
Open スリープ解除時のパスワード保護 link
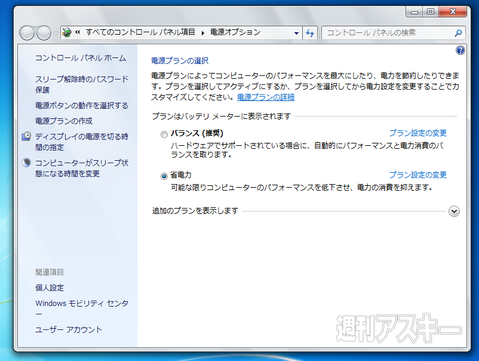[x=82, y=84]
